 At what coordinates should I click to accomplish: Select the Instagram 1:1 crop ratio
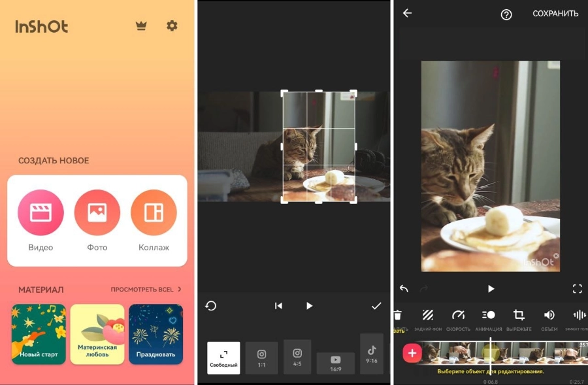tap(262, 358)
